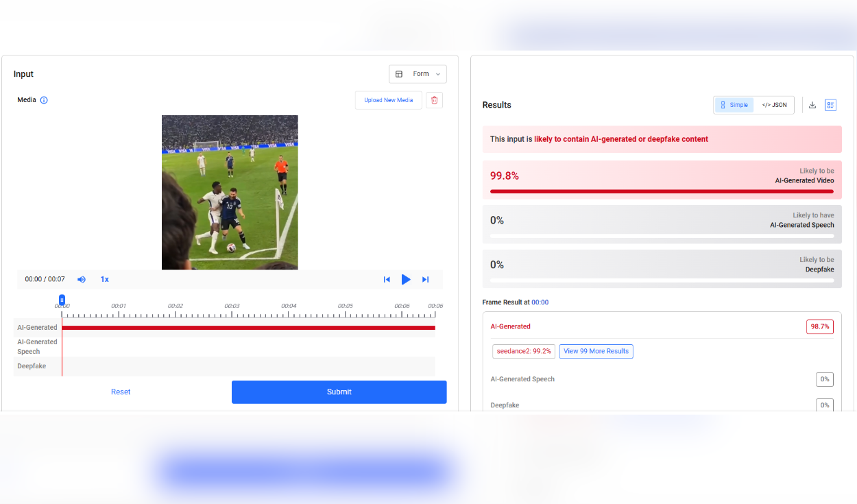Click the Results heading
857x504 pixels.
[x=497, y=105]
